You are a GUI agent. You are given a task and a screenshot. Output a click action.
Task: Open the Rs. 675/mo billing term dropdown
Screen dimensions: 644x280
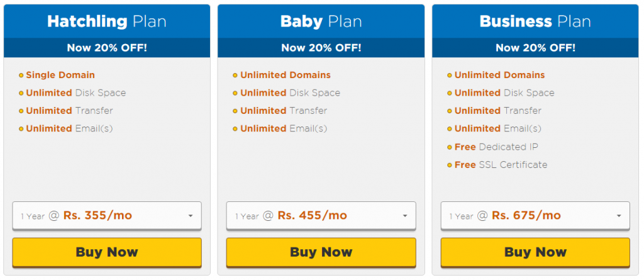pyautogui.click(x=535, y=215)
